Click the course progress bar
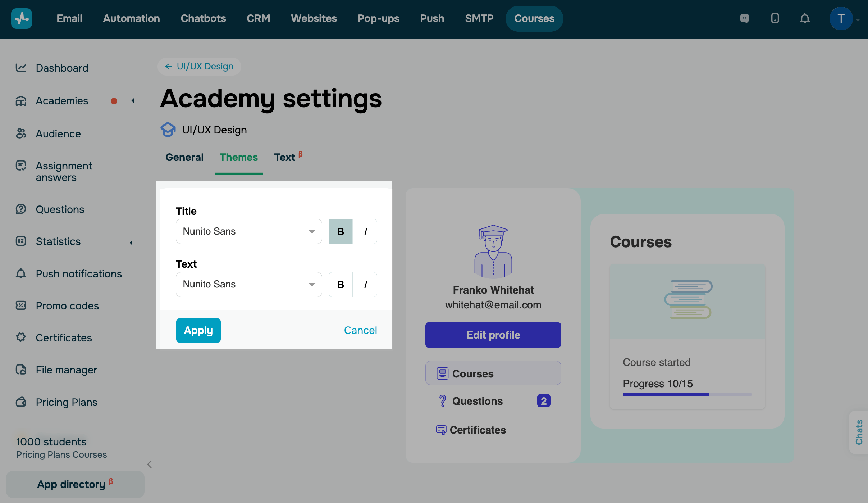868x503 pixels. (x=687, y=395)
